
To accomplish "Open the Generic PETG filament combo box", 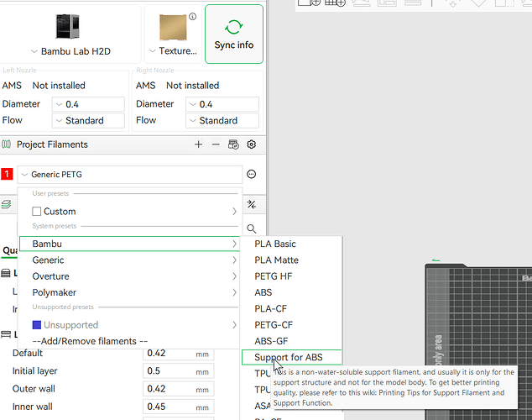I will pyautogui.click(x=130, y=175).
